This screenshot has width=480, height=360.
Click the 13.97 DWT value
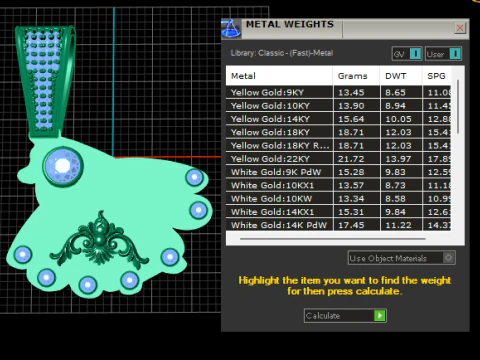point(398,159)
